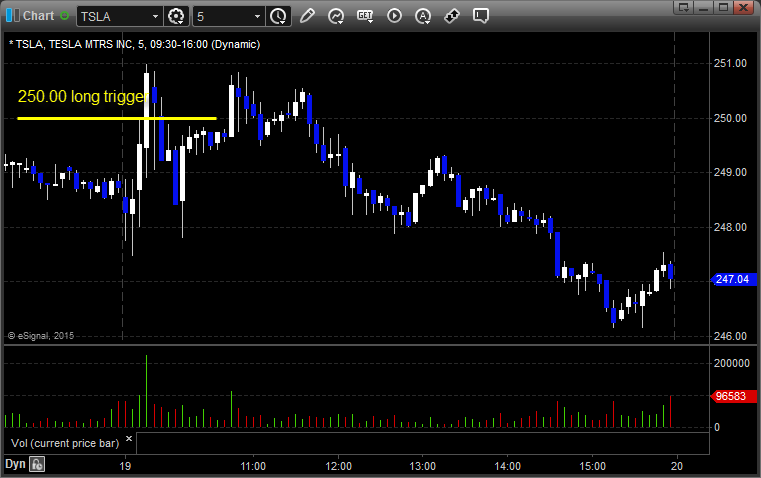761x478 pixels.
Task: Maximize the chart window
Action: coord(723,7)
